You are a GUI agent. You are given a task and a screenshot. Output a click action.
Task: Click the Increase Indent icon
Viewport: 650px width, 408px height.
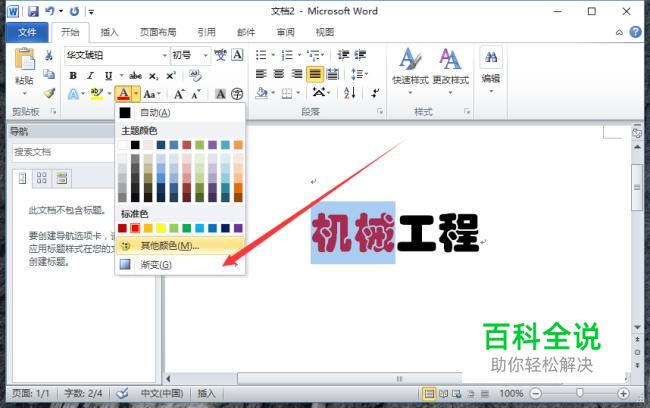coord(360,55)
